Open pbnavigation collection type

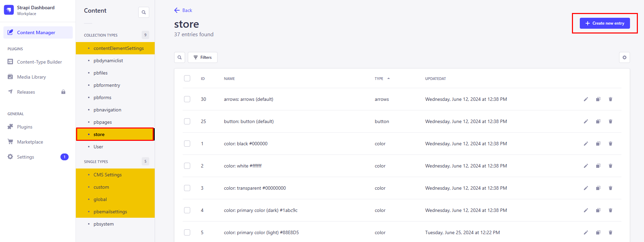(x=115, y=110)
